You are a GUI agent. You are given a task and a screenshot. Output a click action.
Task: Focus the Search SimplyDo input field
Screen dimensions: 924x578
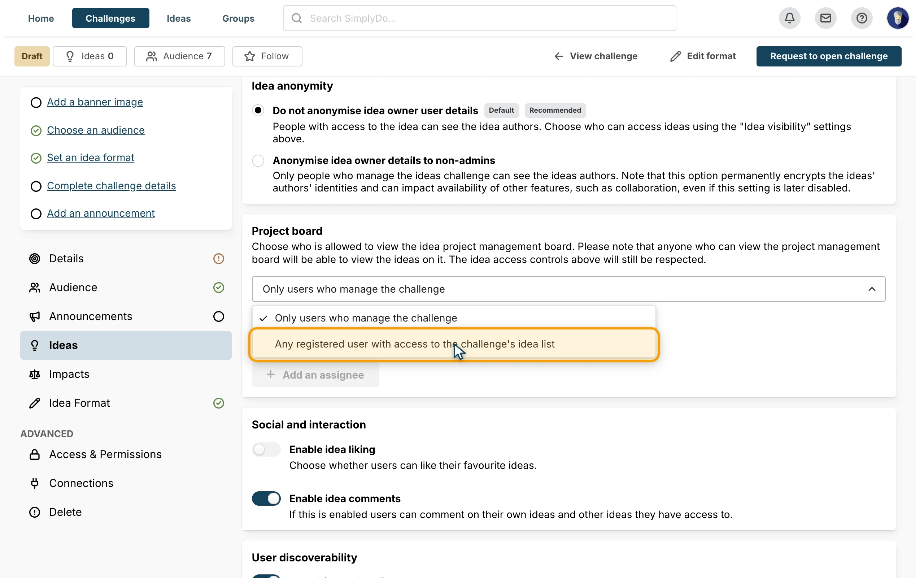pyautogui.click(x=479, y=18)
